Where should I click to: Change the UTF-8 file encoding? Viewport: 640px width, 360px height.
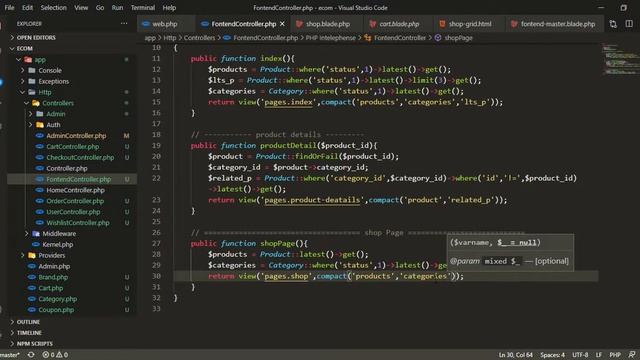(580, 355)
